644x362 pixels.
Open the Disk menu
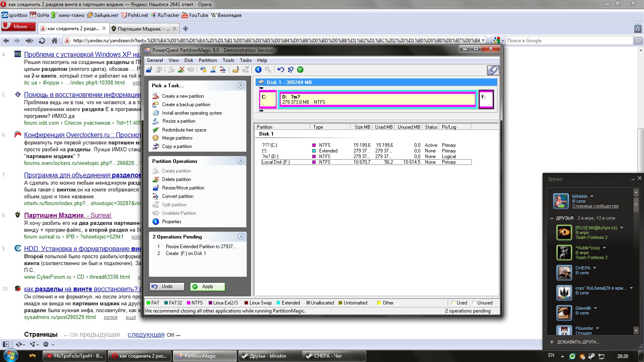[189, 60]
